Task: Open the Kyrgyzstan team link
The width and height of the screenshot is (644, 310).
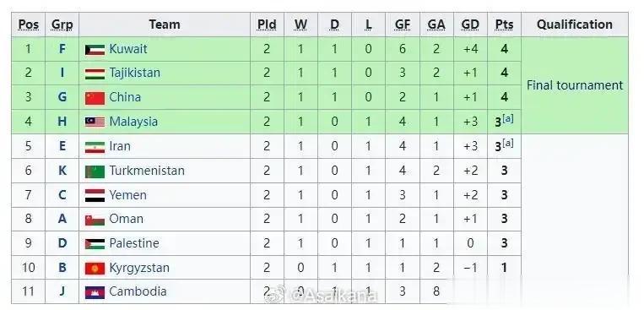Action: (139, 268)
